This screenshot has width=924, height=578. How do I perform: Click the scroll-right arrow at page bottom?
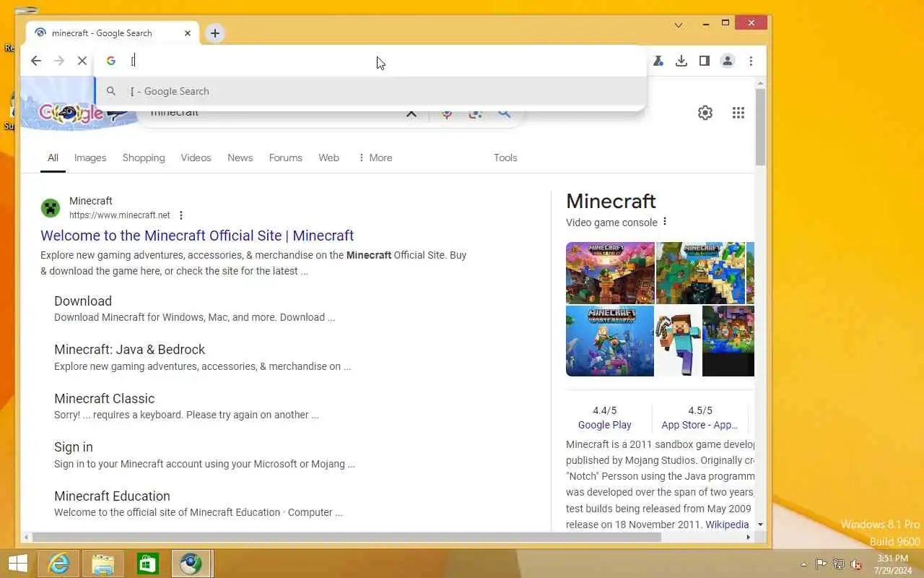coord(748,537)
